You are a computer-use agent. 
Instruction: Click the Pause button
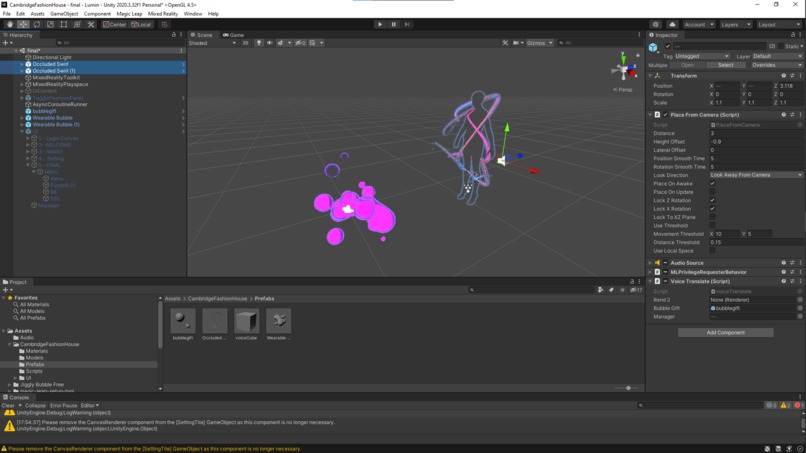point(394,24)
